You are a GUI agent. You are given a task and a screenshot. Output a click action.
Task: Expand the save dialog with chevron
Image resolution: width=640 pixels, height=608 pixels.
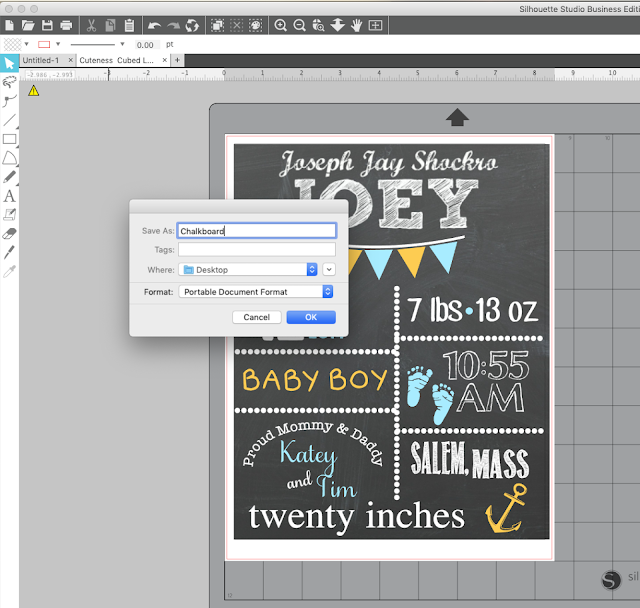(x=329, y=269)
